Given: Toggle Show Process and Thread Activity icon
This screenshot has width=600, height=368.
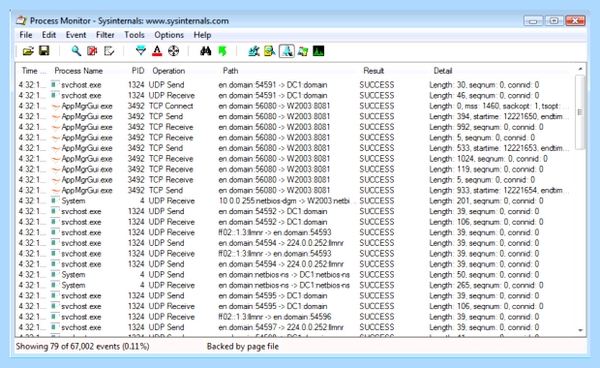Looking at the screenshot, I should click(303, 51).
